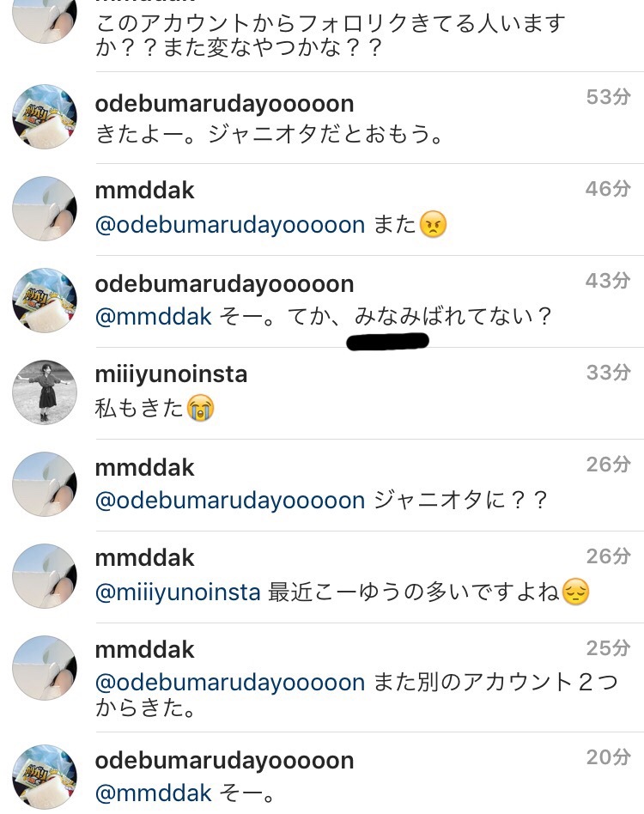Click the crying face emoji
The height and width of the screenshot is (814, 644).
[200, 408]
